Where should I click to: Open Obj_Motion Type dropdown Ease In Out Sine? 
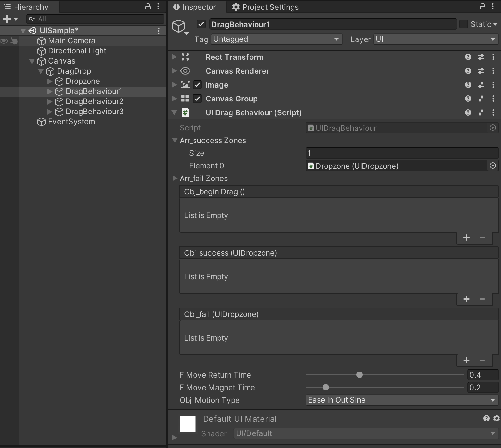point(402,400)
